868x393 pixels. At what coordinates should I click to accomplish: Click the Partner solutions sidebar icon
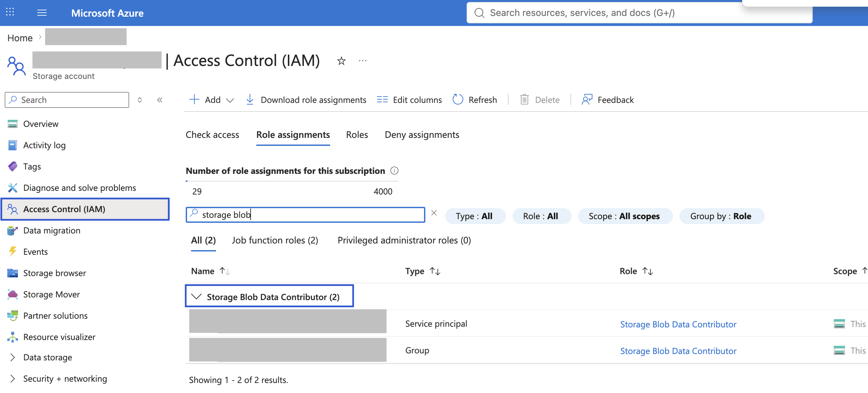(x=12, y=316)
